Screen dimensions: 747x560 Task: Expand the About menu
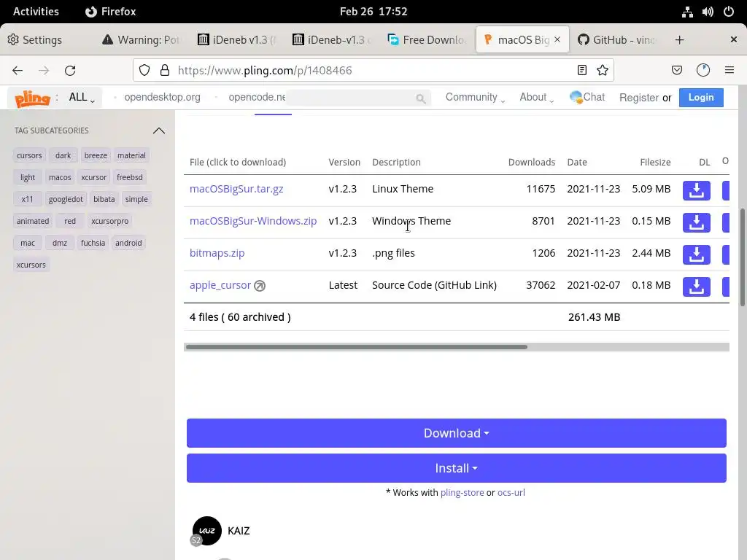pos(536,97)
